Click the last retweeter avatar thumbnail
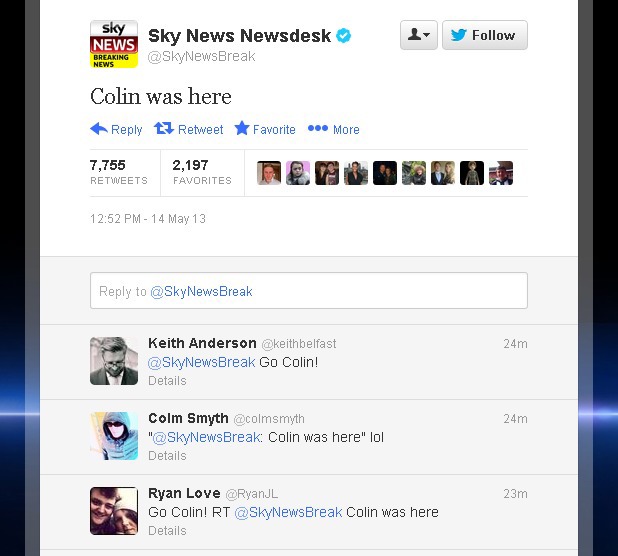 [501, 173]
